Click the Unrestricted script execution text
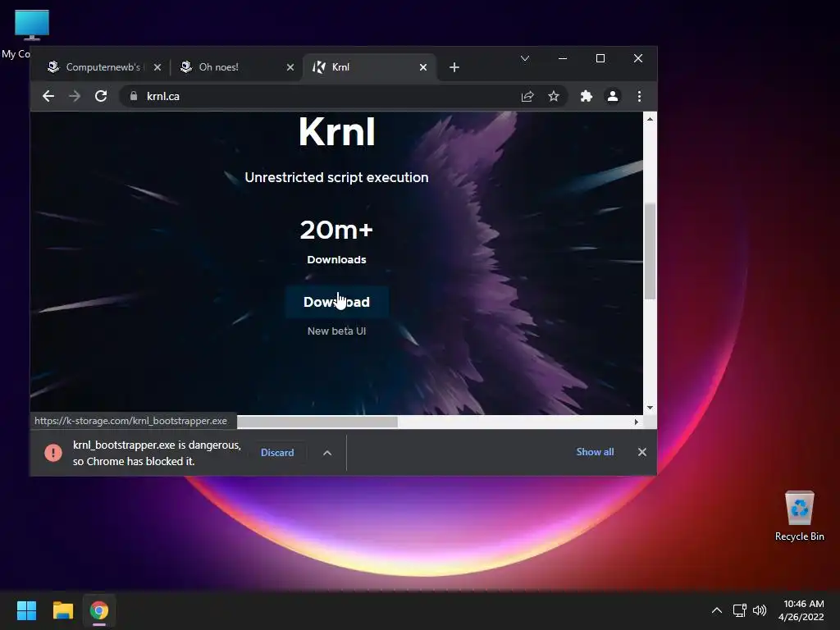This screenshot has height=630, width=840. [336, 177]
